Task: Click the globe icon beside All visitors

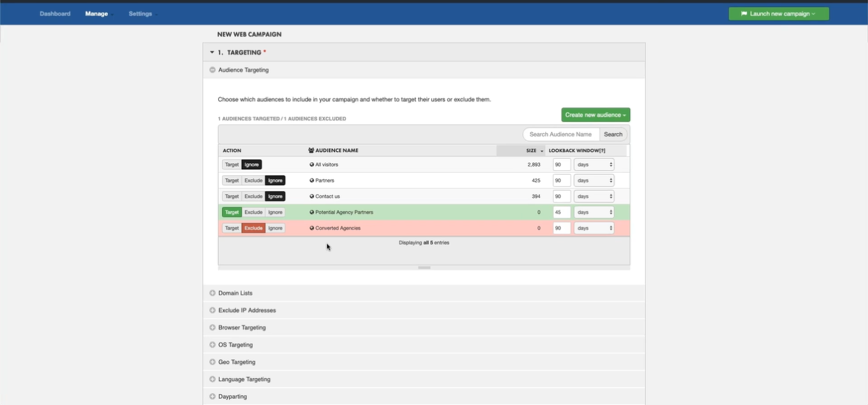Action: [312, 165]
